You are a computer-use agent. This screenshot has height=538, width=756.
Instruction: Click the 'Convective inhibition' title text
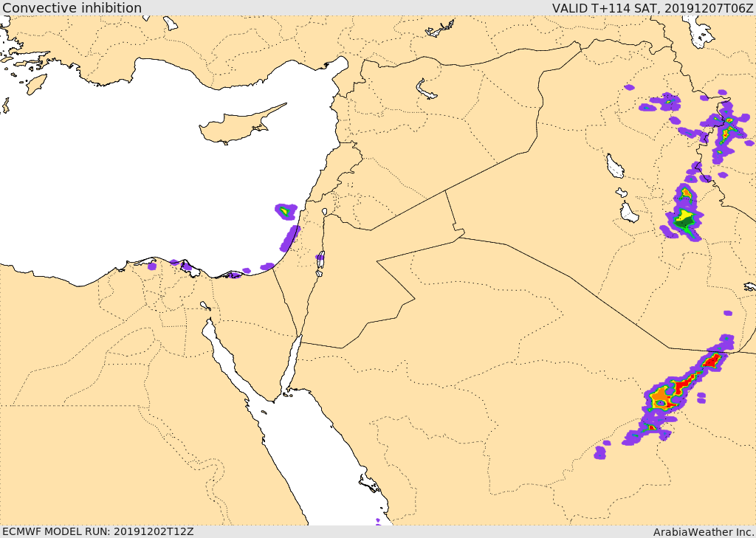(72, 8)
